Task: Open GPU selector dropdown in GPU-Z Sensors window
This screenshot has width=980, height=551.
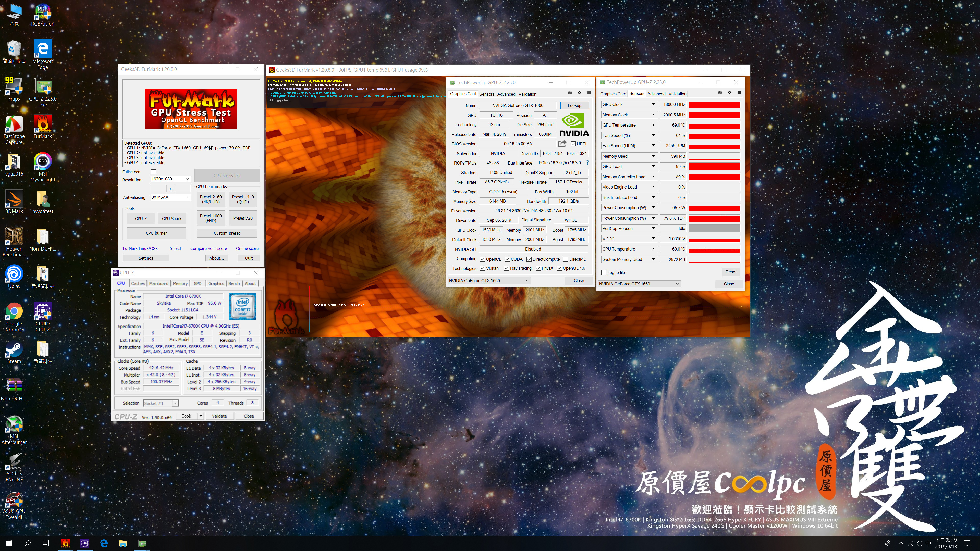Action: click(x=639, y=284)
